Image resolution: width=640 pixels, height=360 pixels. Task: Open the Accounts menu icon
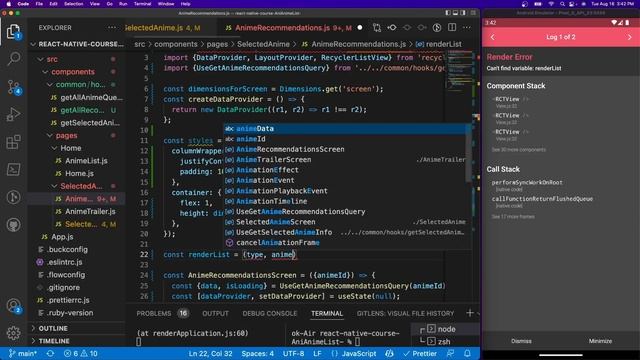(x=13, y=306)
